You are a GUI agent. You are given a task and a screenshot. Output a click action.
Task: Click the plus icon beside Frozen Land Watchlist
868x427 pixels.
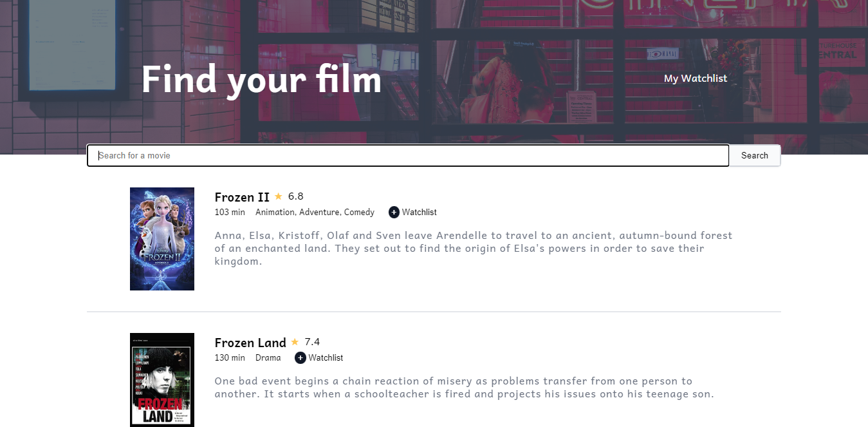pos(300,357)
